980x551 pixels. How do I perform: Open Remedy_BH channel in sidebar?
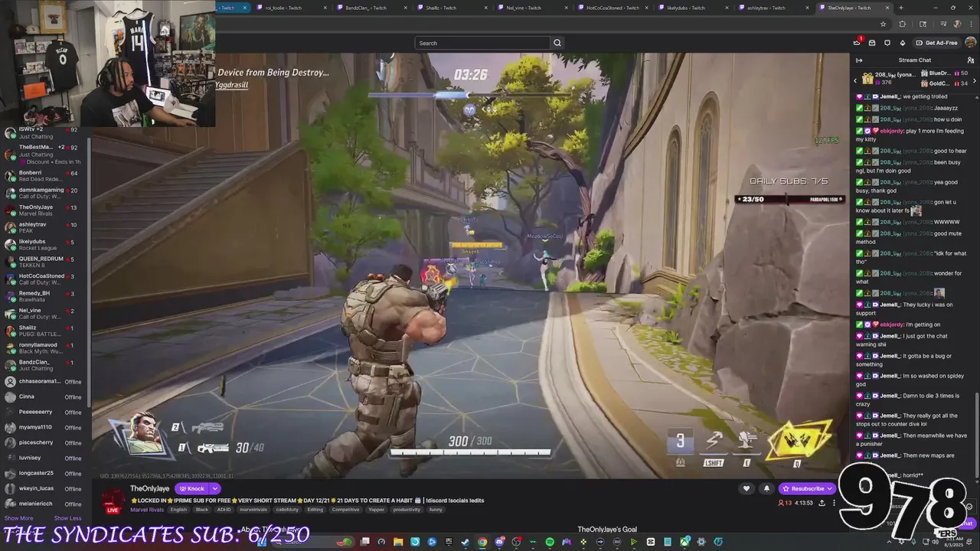click(46, 296)
